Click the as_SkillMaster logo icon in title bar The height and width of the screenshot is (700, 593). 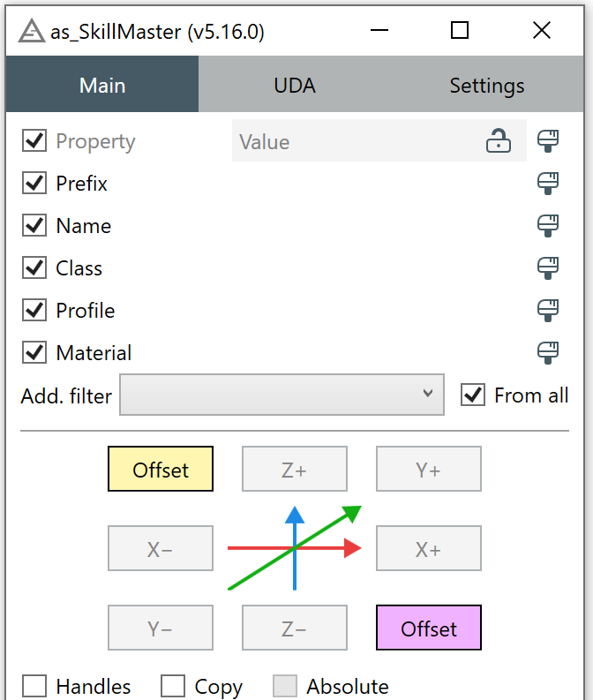point(32,32)
